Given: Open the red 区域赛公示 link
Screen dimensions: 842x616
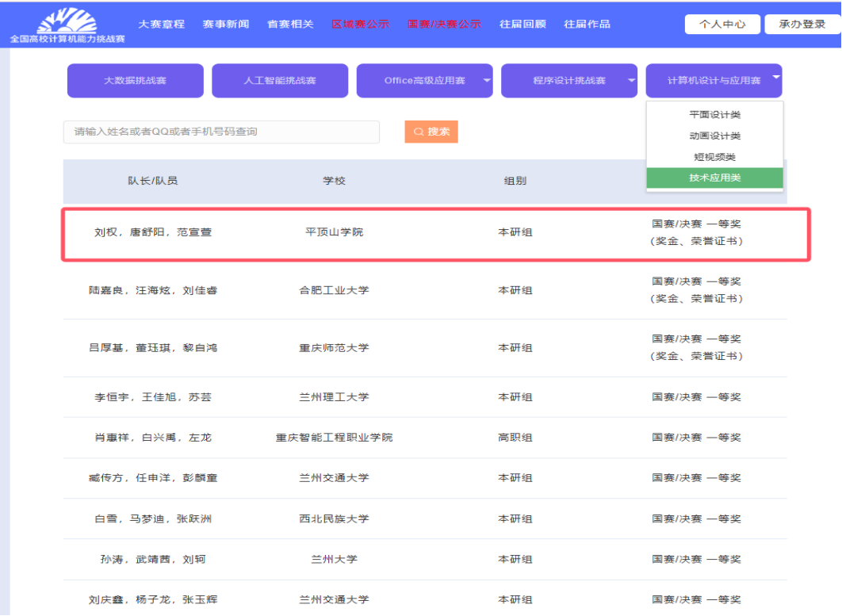Looking at the screenshot, I should pyautogui.click(x=360, y=24).
